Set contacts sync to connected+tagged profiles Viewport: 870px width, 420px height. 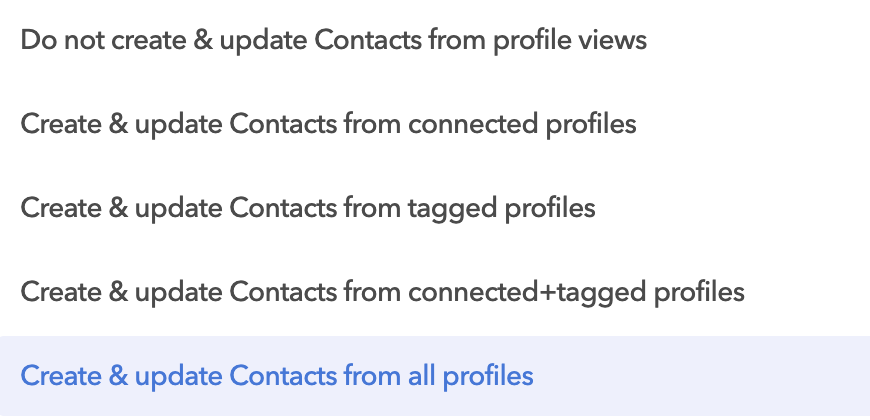pos(435,293)
